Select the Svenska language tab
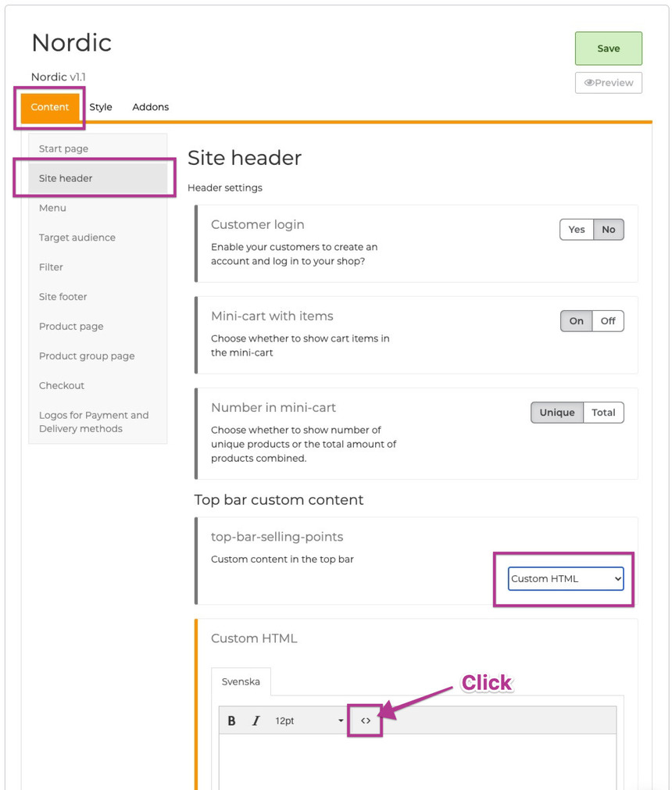Screen dimensions: 672x790 241,681
